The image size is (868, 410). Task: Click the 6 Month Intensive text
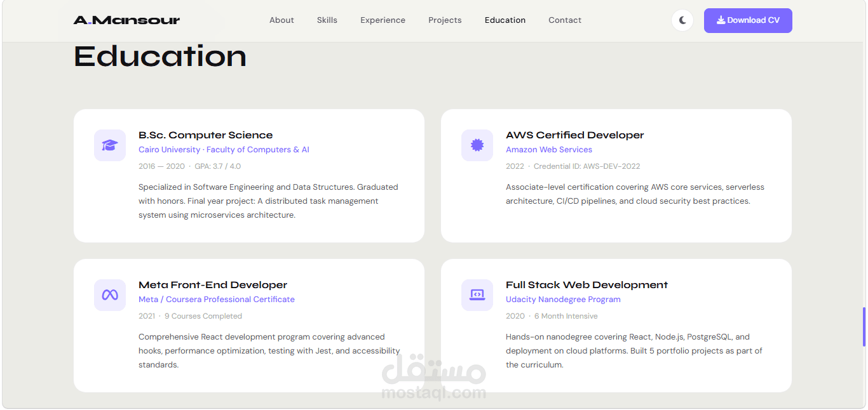tap(566, 316)
